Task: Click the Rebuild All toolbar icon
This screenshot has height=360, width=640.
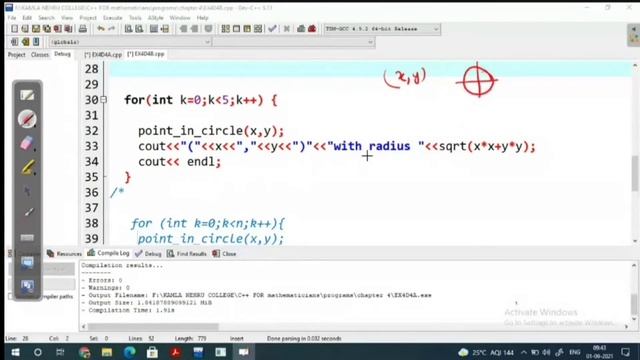Action: [x=258, y=29]
